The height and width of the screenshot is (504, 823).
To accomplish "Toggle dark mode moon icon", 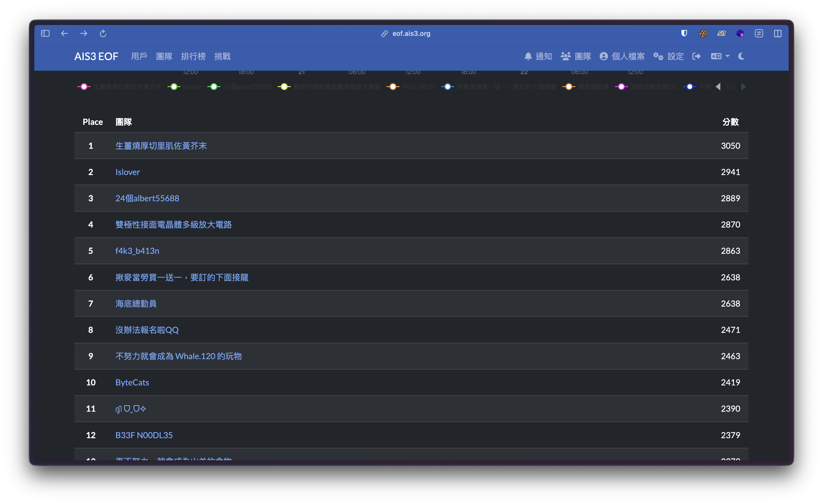I will pos(741,56).
